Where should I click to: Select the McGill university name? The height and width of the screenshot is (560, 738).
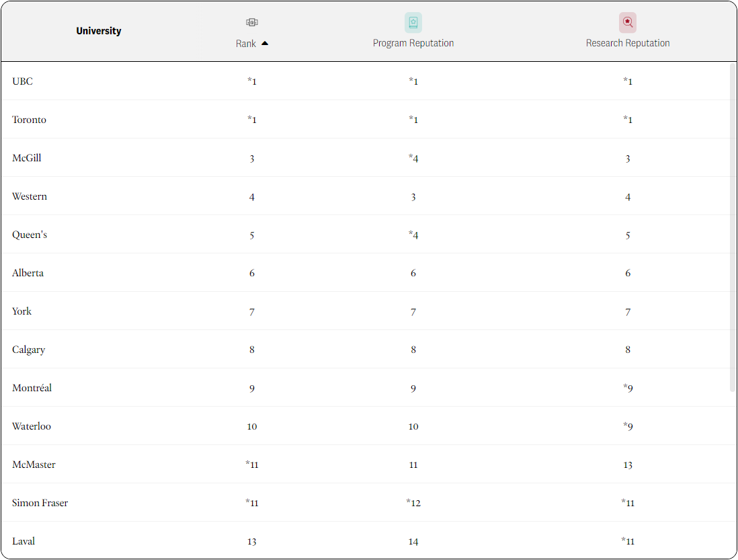coord(27,158)
